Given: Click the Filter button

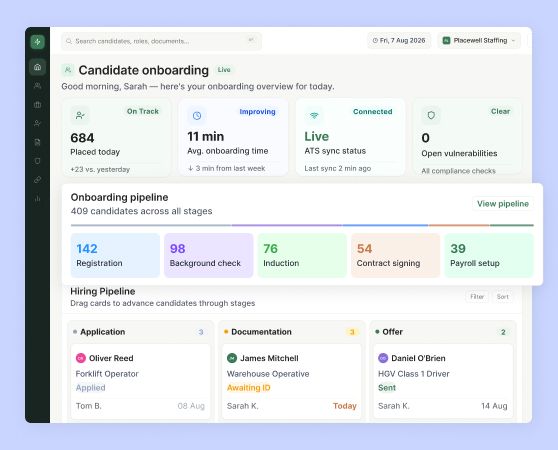Looking at the screenshot, I should coord(477,296).
